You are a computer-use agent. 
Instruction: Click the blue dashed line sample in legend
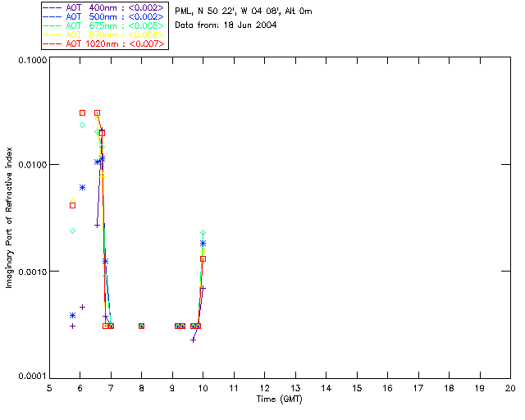tap(52, 17)
